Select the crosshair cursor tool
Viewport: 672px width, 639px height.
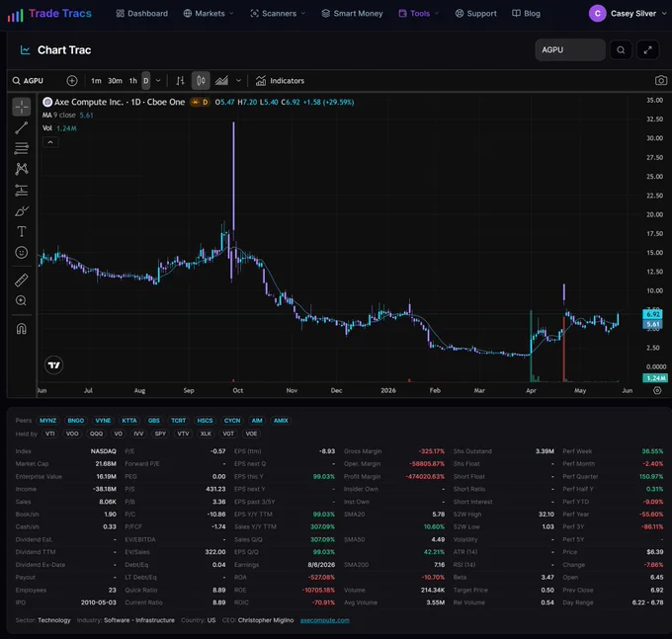pos(22,107)
